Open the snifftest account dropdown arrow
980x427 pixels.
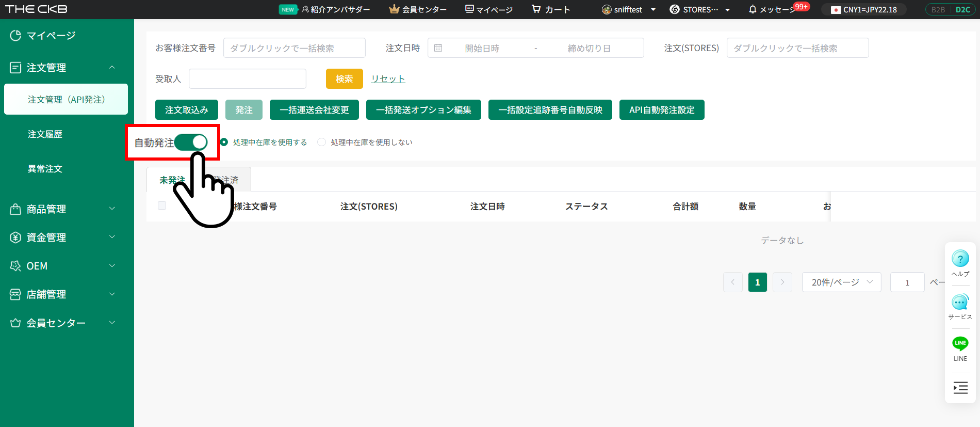pos(653,9)
